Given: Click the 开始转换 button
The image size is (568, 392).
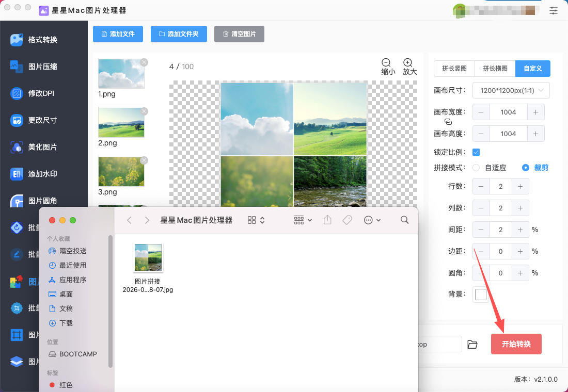Looking at the screenshot, I should pyautogui.click(x=516, y=344).
